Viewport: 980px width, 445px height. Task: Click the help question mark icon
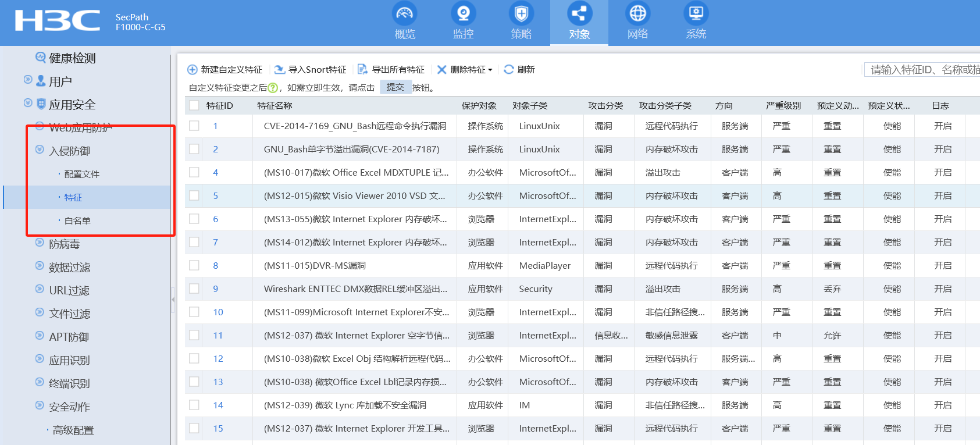click(273, 88)
